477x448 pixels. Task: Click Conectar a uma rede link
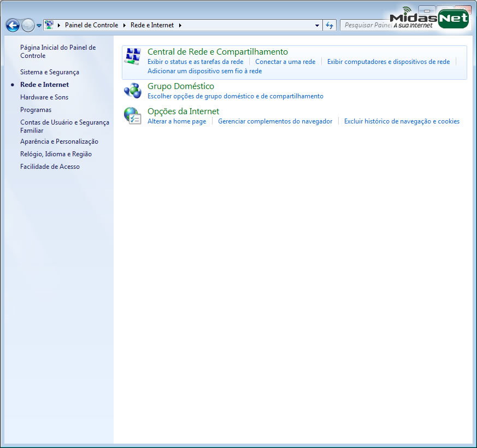click(x=285, y=62)
